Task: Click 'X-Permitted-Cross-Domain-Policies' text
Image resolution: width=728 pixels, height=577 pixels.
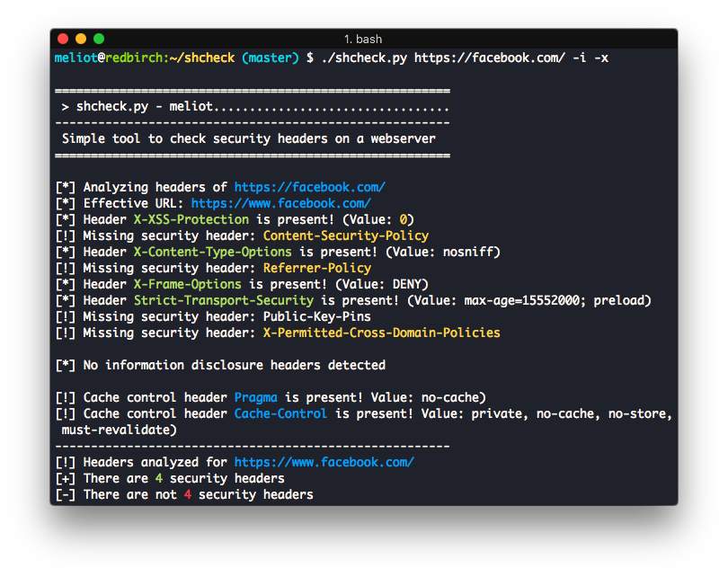Action: pos(382,333)
